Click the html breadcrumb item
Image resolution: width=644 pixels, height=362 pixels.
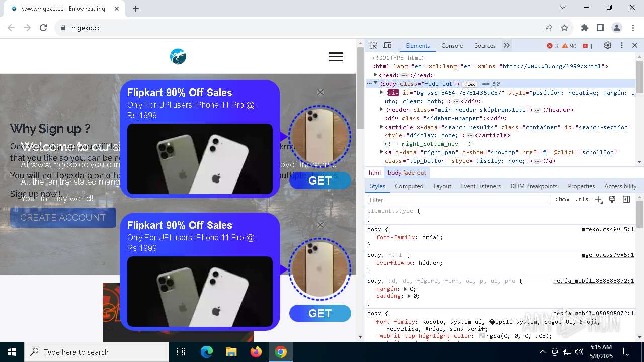click(375, 173)
